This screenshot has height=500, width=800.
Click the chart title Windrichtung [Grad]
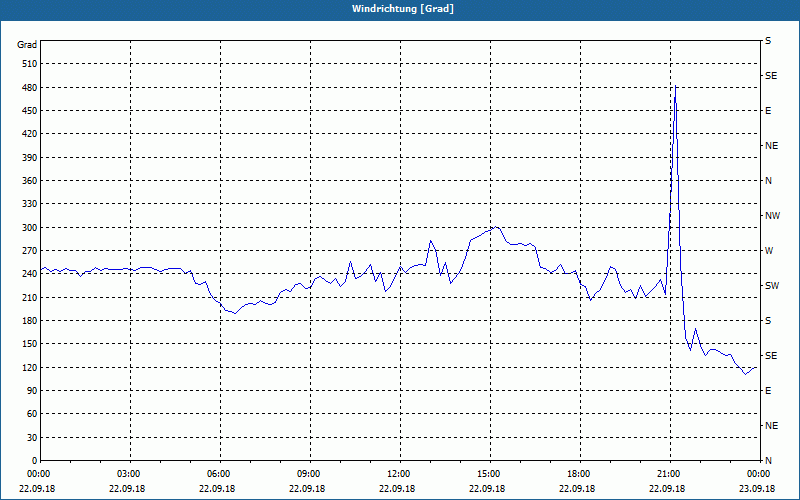pos(403,9)
